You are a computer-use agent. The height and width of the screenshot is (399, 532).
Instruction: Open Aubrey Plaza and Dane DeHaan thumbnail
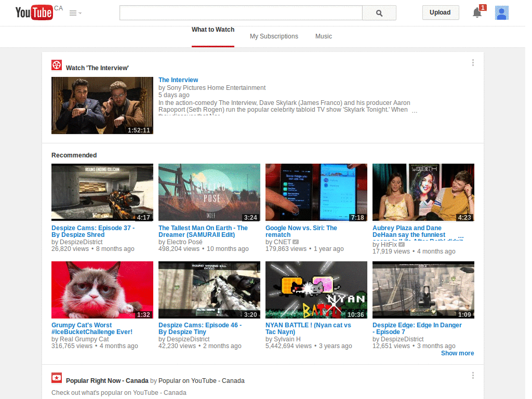coord(423,192)
